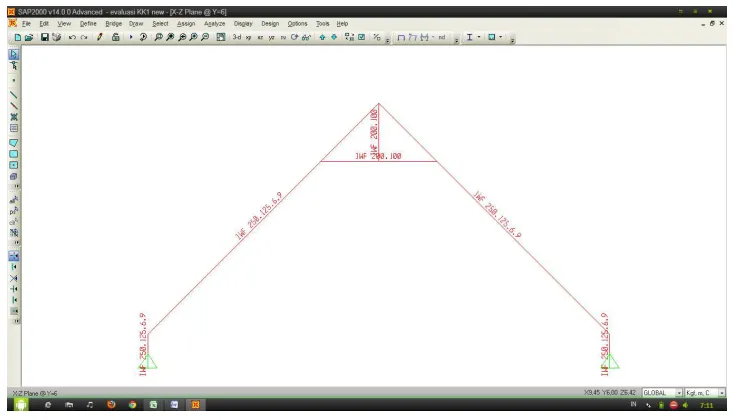
Task: Switch to xy plane view
Action: pos(248,37)
